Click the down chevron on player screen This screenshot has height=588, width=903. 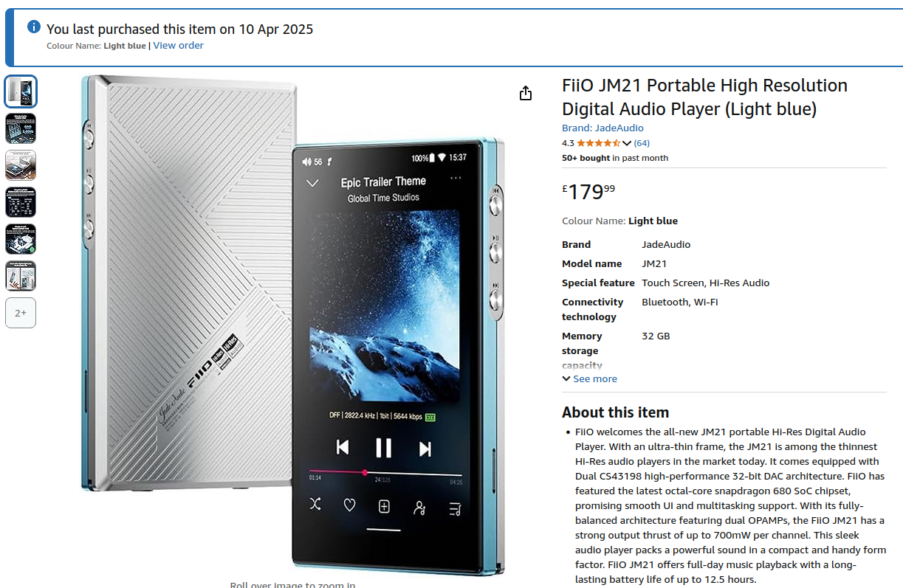(312, 183)
